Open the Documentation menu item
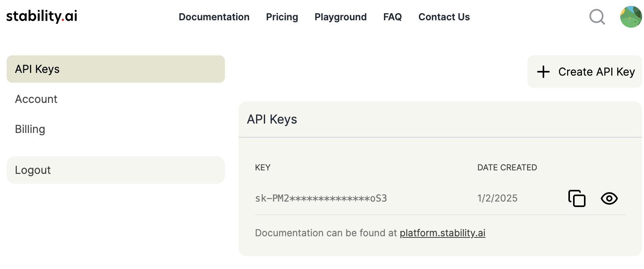The height and width of the screenshot is (269, 644). coord(214,17)
